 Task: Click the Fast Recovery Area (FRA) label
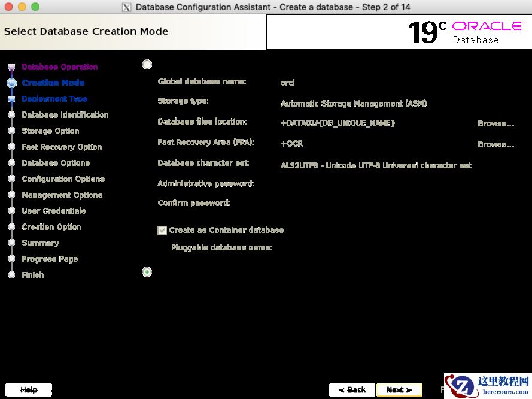tap(206, 142)
